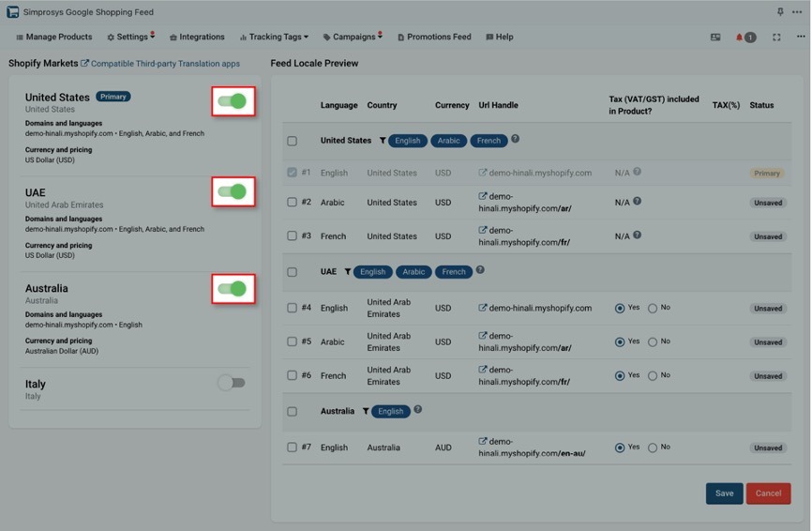The image size is (812, 531).
Task: Click the pin icon in the header
Action: 780,11
